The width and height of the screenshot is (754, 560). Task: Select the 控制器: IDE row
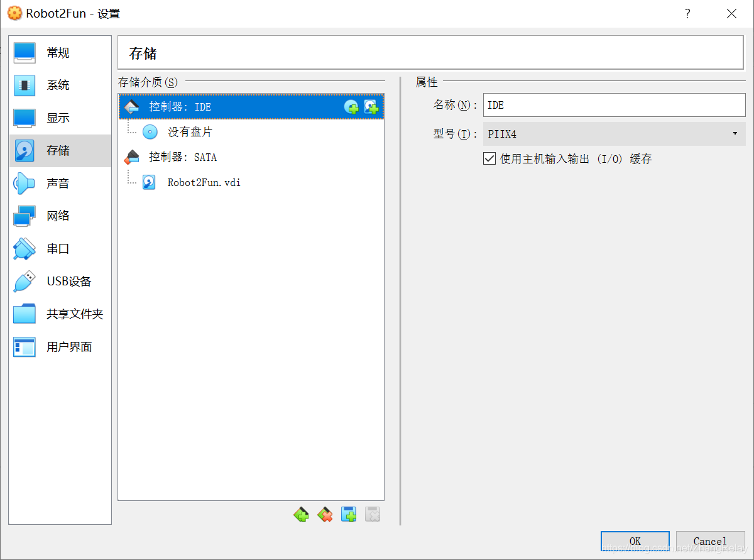[x=251, y=107]
